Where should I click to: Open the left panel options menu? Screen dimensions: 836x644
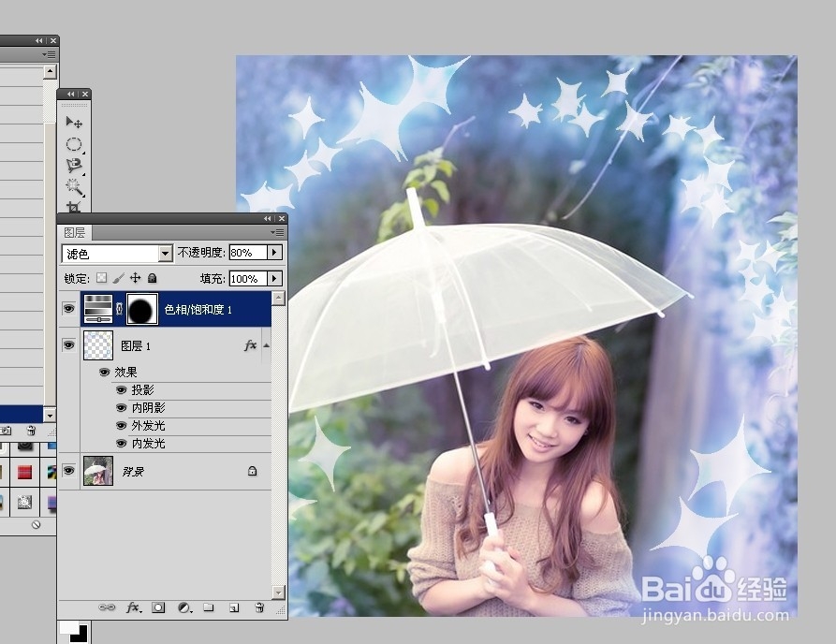coord(49,54)
